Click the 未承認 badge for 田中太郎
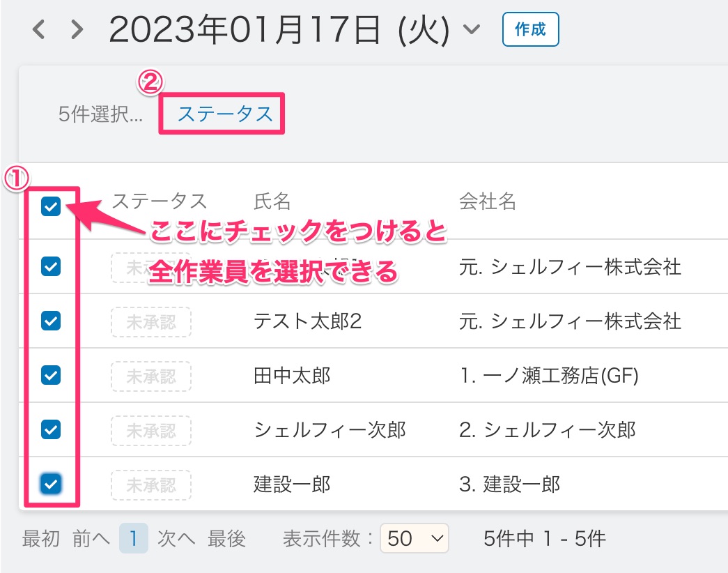The width and height of the screenshot is (728, 573). pyautogui.click(x=150, y=376)
